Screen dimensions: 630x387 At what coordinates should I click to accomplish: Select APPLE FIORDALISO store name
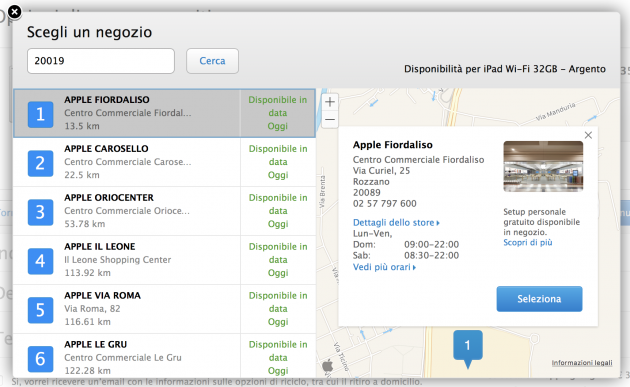click(107, 100)
